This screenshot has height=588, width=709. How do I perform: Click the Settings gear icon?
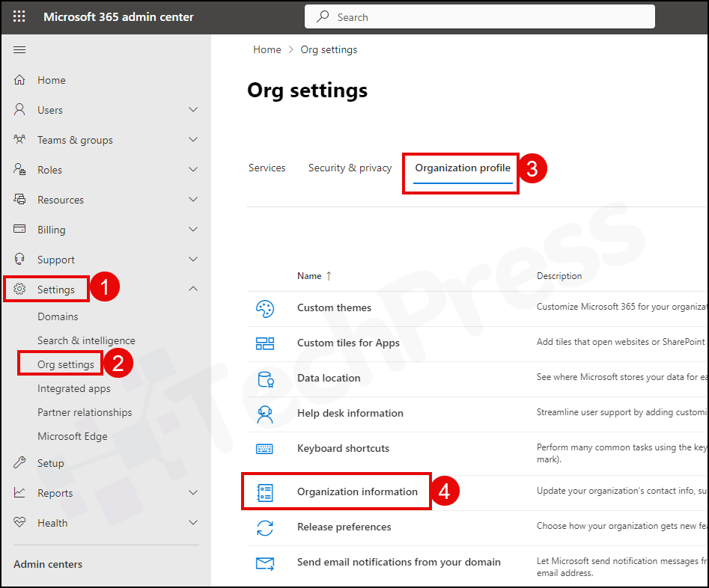[x=19, y=289]
